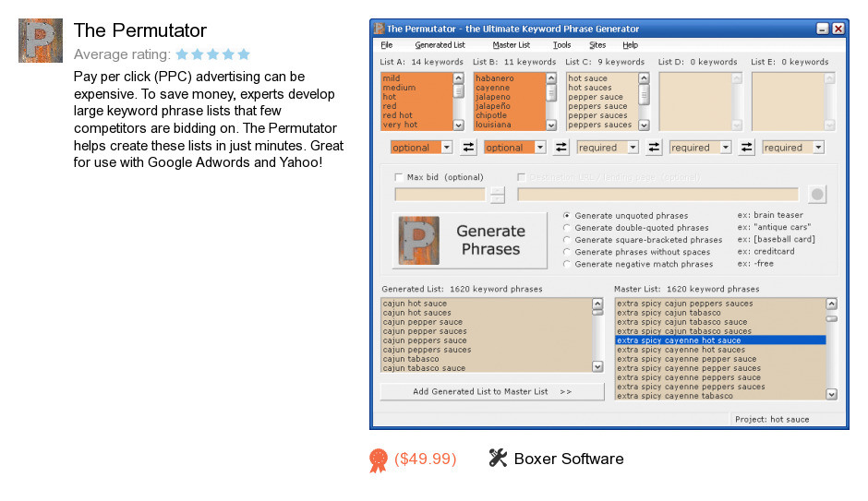Select Generate square-bracketed phrases option

tap(566, 240)
